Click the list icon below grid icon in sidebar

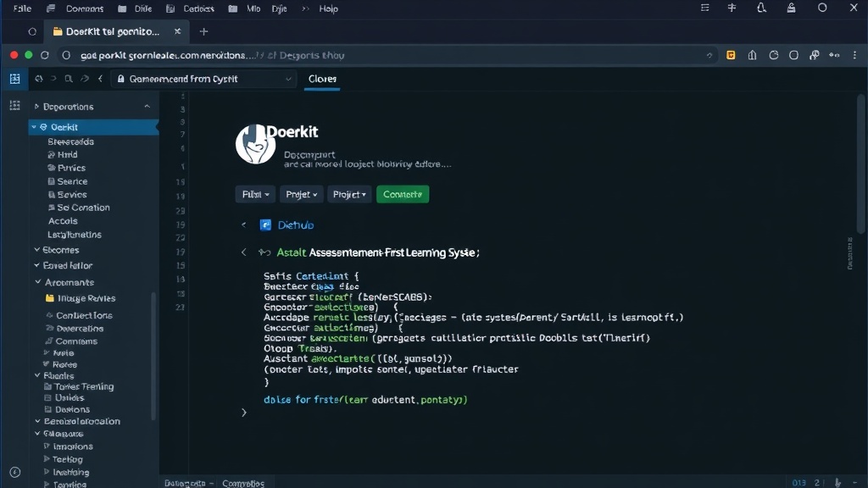pos(15,106)
